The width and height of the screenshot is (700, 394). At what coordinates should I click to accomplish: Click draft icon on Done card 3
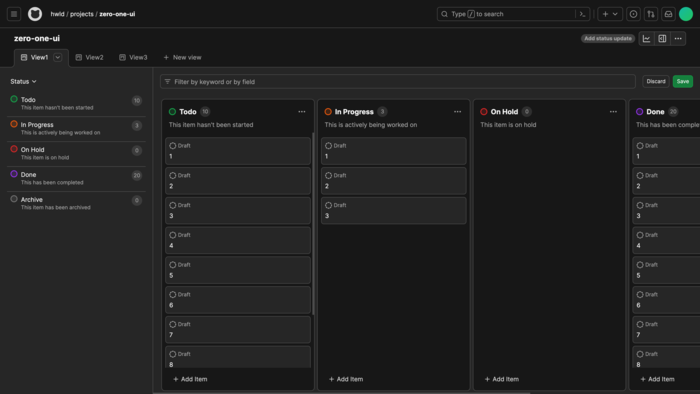pyautogui.click(x=640, y=205)
